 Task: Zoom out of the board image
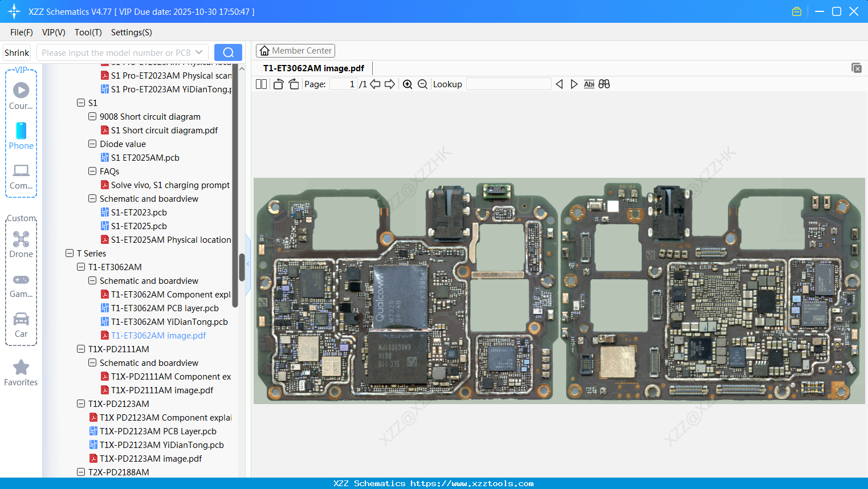pyautogui.click(x=422, y=84)
